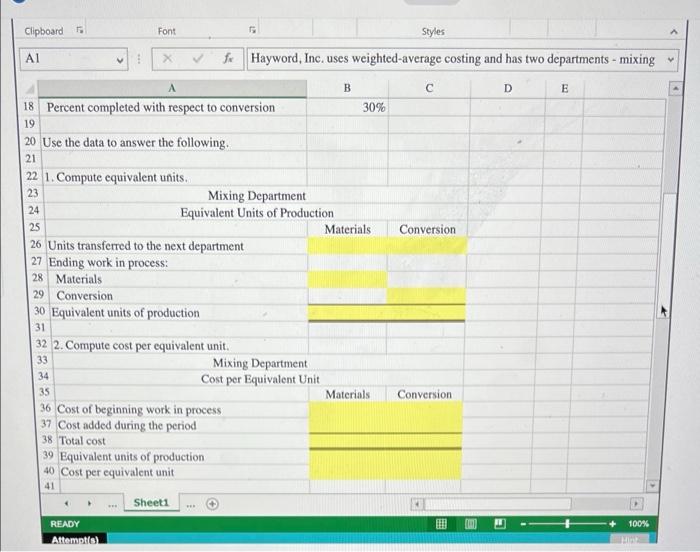700x552 pixels.
Task: Select 'Cost of beginning work in process' label
Action: click(x=139, y=410)
